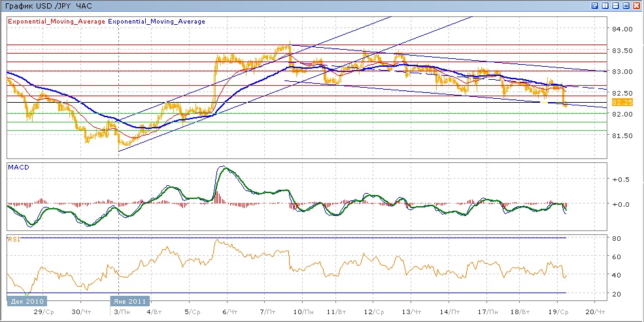This screenshot has width=644, height=322.
Task: Maximize the chart window
Action: coord(626,5)
